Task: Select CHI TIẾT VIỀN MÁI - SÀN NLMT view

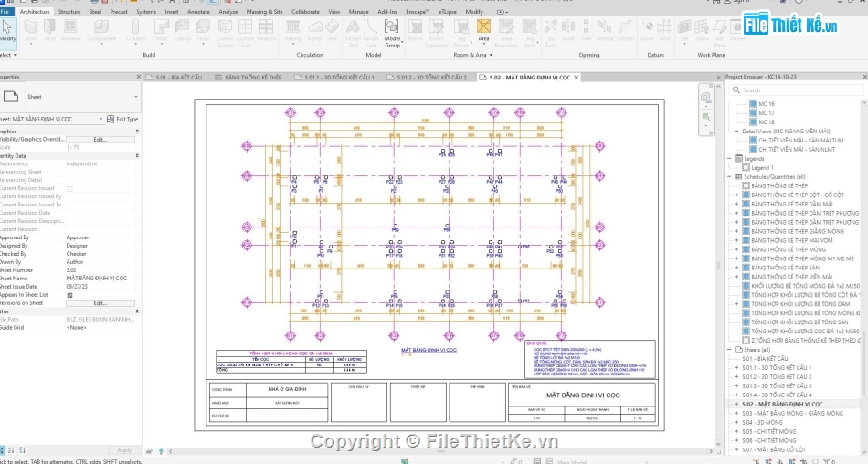Action: (797, 150)
